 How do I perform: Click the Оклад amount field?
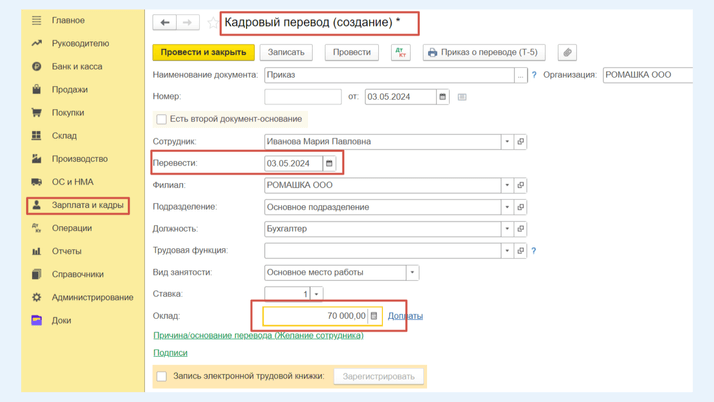point(316,316)
